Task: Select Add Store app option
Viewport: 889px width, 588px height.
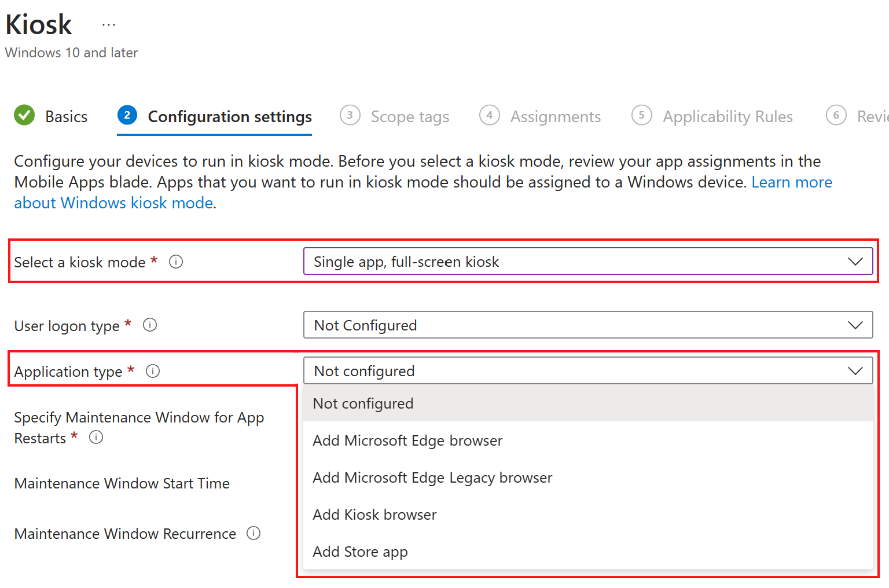Action: pyautogui.click(x=360, y=552)
